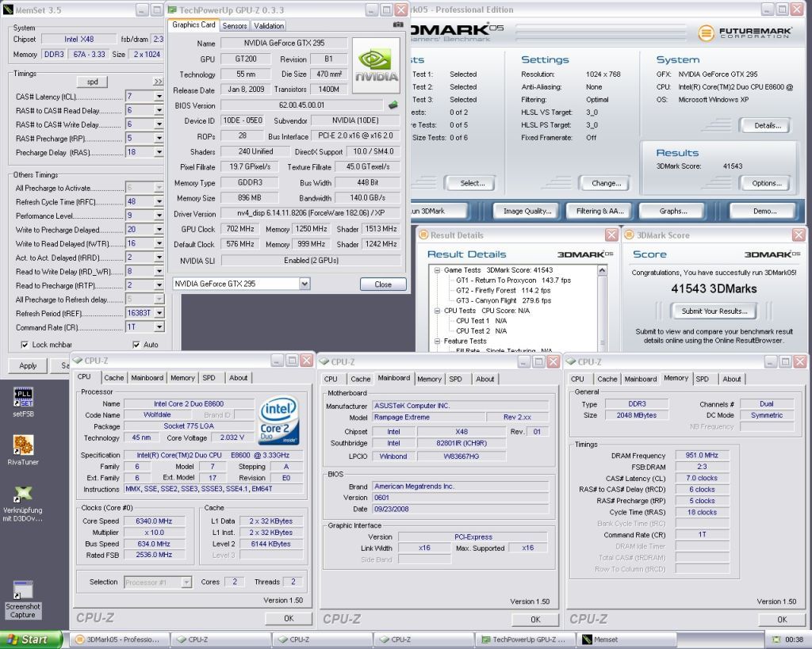Click the Image Quality... button
The width and height of the screenshot is (812, 649).
pos(527,211)
